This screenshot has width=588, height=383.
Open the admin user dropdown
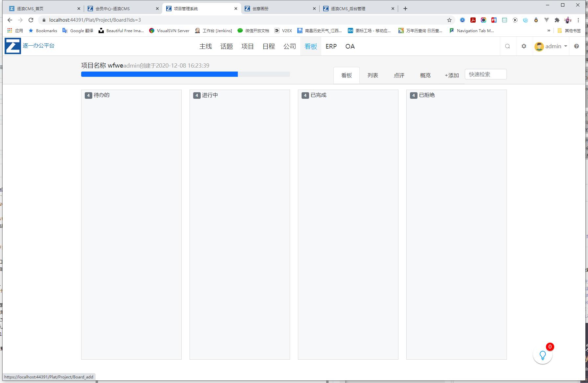[551, 46]
